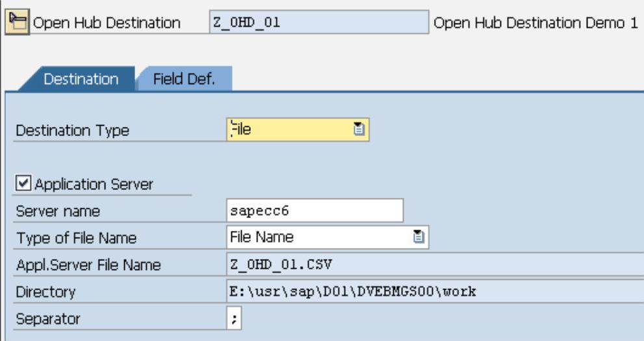
Task: Click the Server name label
Action: coord(58,211)
